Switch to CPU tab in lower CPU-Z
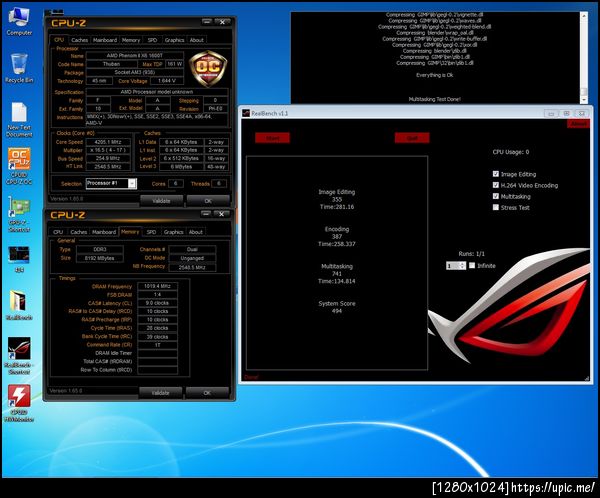Image resolution: width=600 pixels, height=498 pixels. click(x=58, y=232)
